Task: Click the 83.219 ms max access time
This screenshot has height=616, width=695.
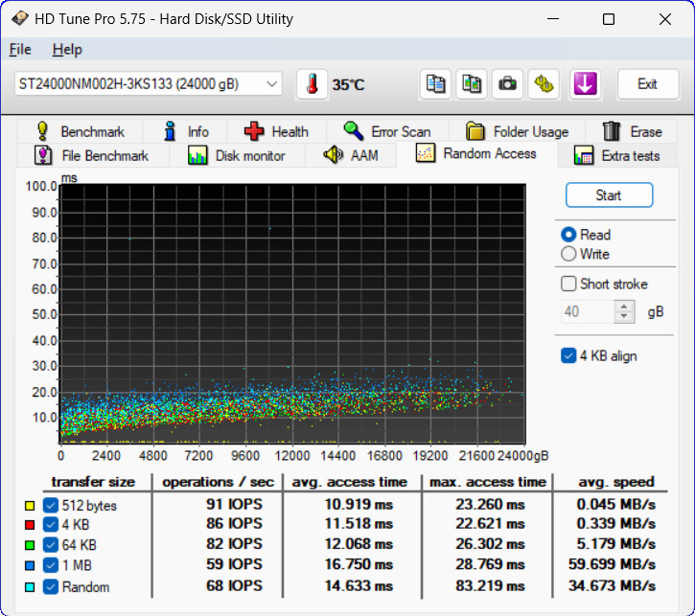Action: tap(490, 586)
